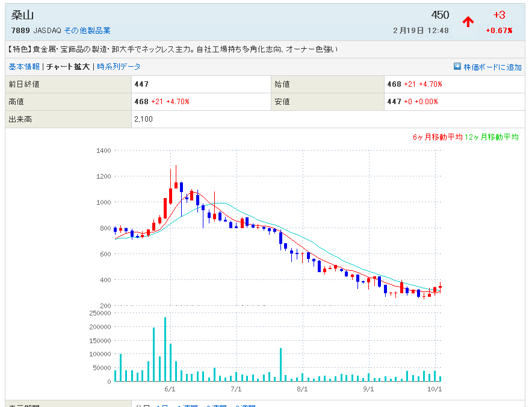532x407 pixels.
Task: Click the 7/1 date label on the axis
Action: [236, 389]
